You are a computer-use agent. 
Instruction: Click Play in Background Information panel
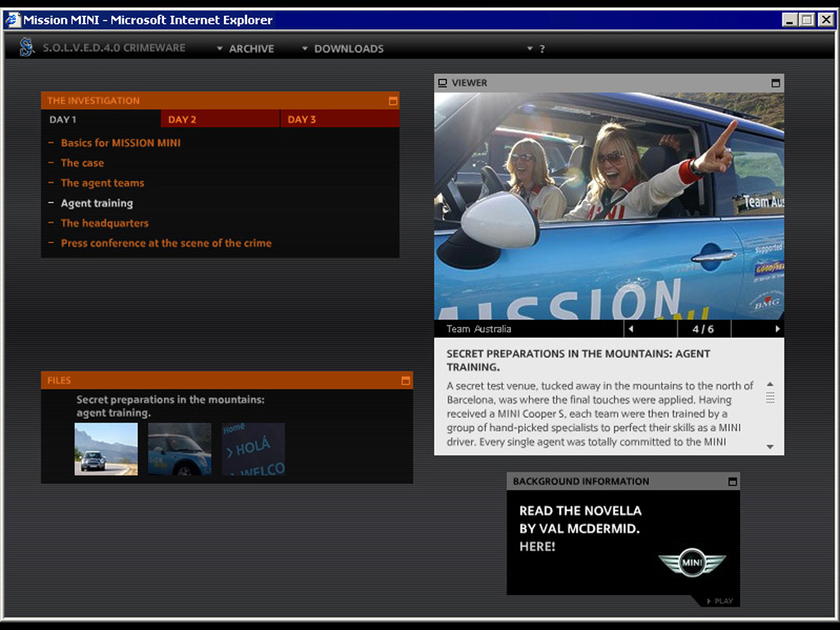point(719,601)
